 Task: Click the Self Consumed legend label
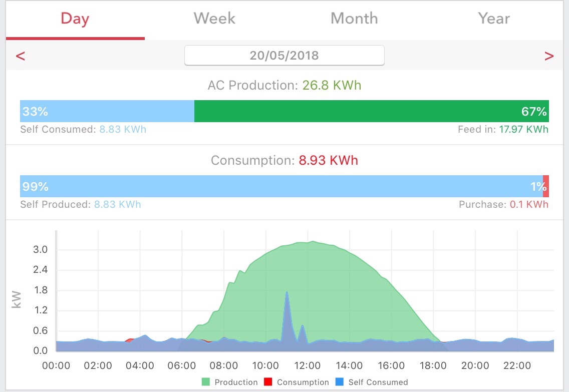tap(378, 382)
